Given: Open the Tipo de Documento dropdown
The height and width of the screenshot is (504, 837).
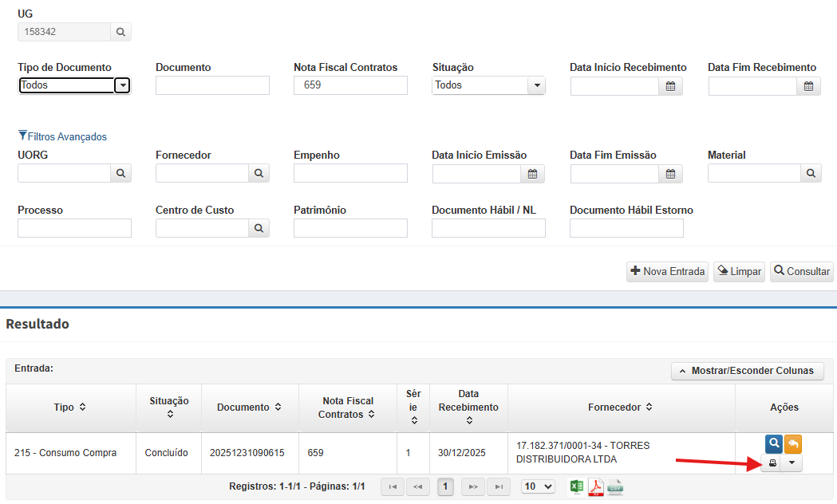Looking at the screenshot, I should pyautogui.click(x=122, y=85).
